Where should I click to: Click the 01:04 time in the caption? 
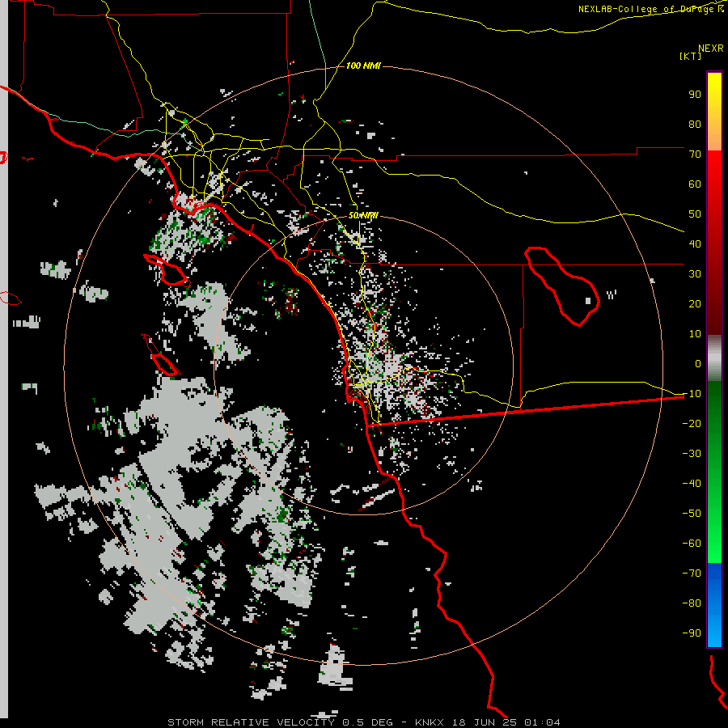(x=542, y=722)
